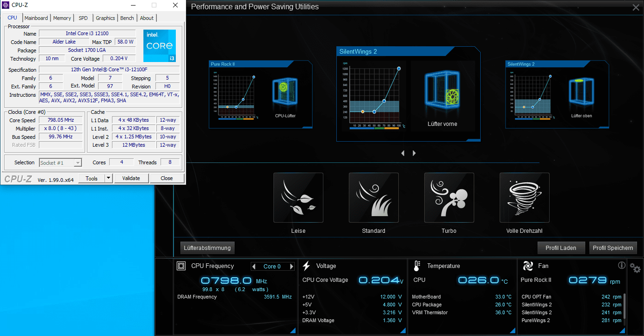The width and height of the screenshot is (644, 336).
Task: Click the CPU-Z title bar app icon
Action: coord(6,5)
